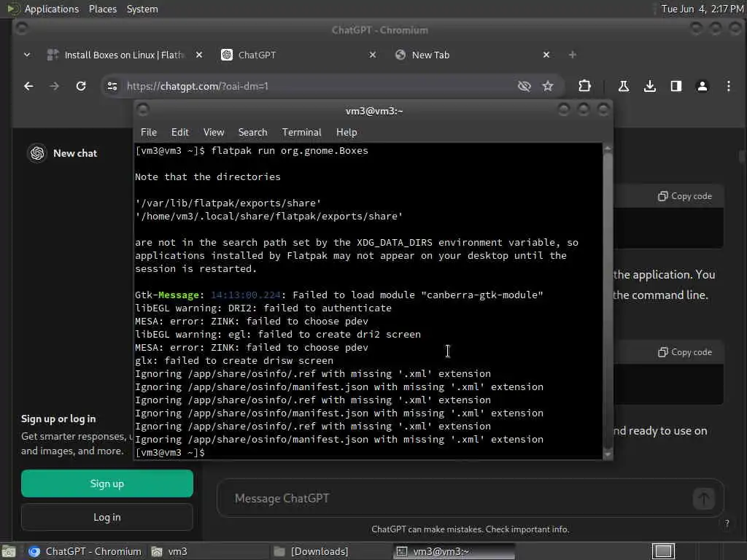Click the ChatGPT page scrollbar
Image resolution: width=747 pixels, height=560 pixels.
pyautogui.click(x=742, y=156)
